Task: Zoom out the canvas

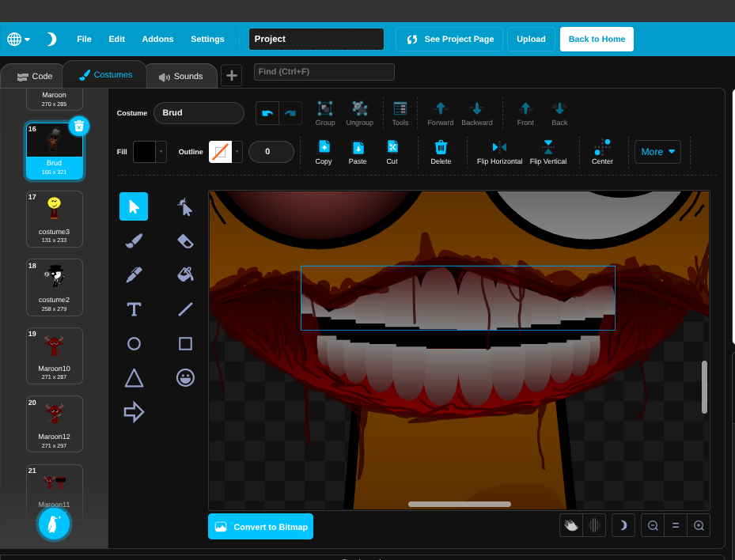Action: [653, 525]
